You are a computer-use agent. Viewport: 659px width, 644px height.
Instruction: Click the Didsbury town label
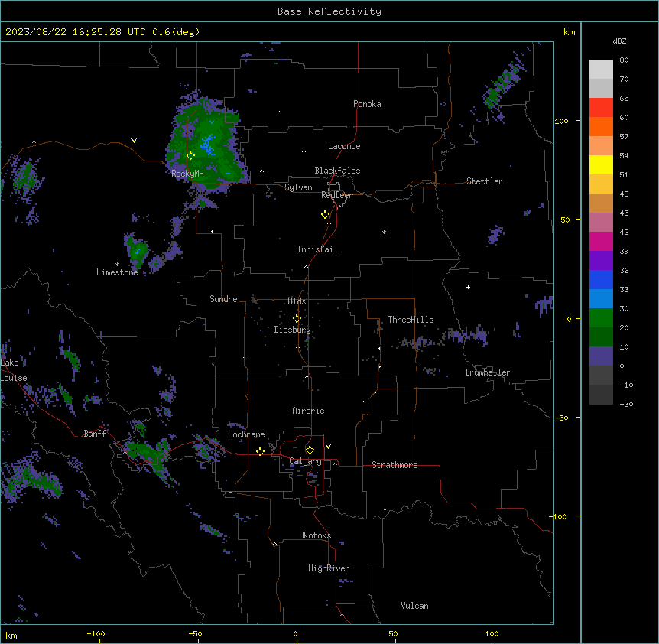click(293, 330)
